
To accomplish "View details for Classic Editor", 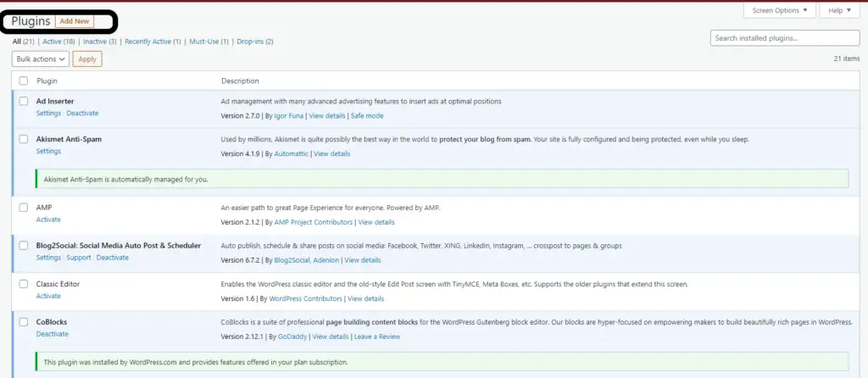I will coord(366,298).
